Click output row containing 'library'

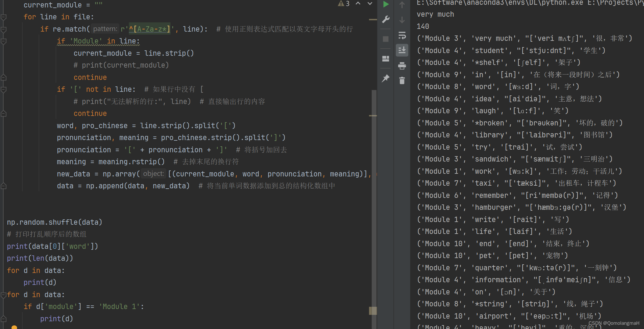(x=515, y=135)
